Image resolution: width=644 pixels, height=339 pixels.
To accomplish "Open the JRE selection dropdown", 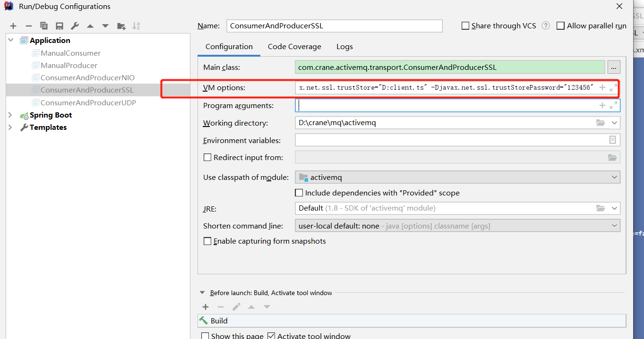I will coord(614,208).
